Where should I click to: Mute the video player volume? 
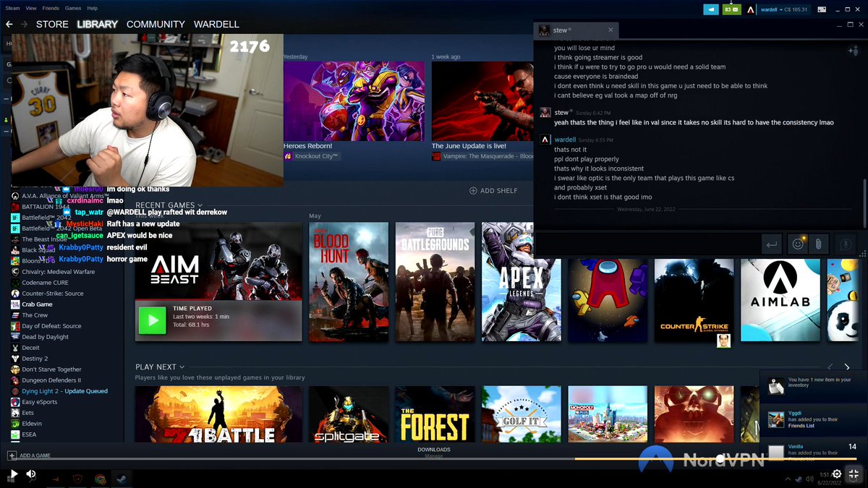(x=31, y=474)
